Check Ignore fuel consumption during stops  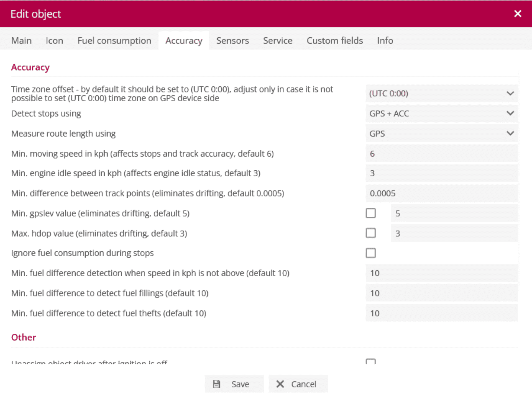coord(370,253)
